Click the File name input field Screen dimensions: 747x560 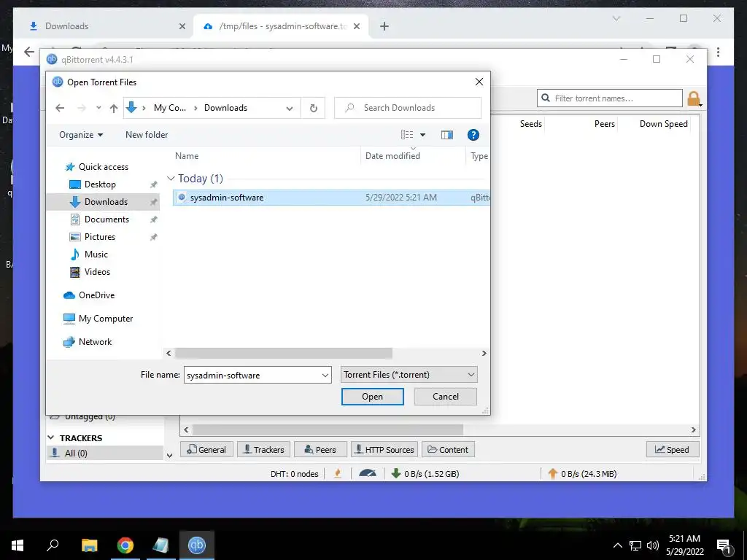[252, 376]
